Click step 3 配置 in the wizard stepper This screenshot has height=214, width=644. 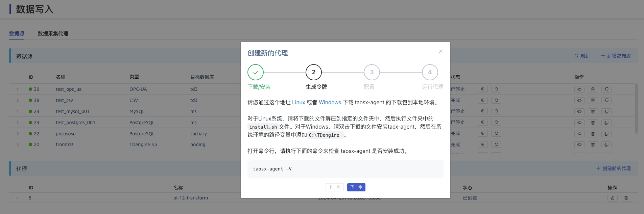[372, 72]
